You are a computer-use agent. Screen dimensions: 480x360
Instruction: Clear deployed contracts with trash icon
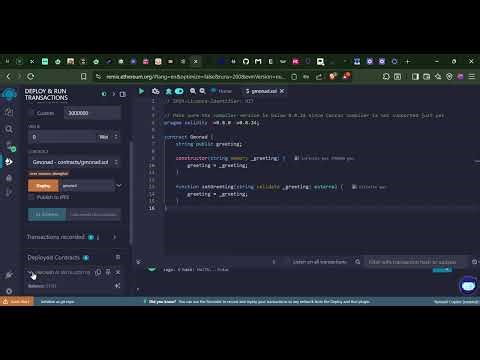118,257
